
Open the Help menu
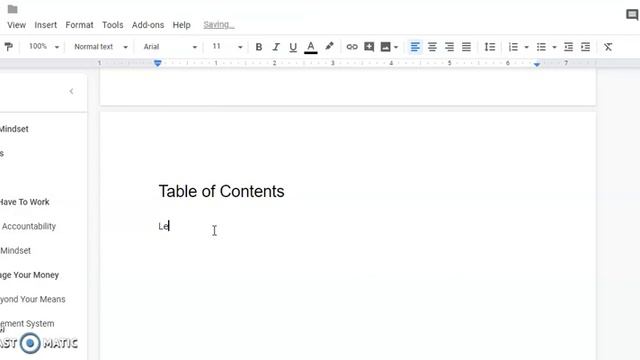[181, 25]
